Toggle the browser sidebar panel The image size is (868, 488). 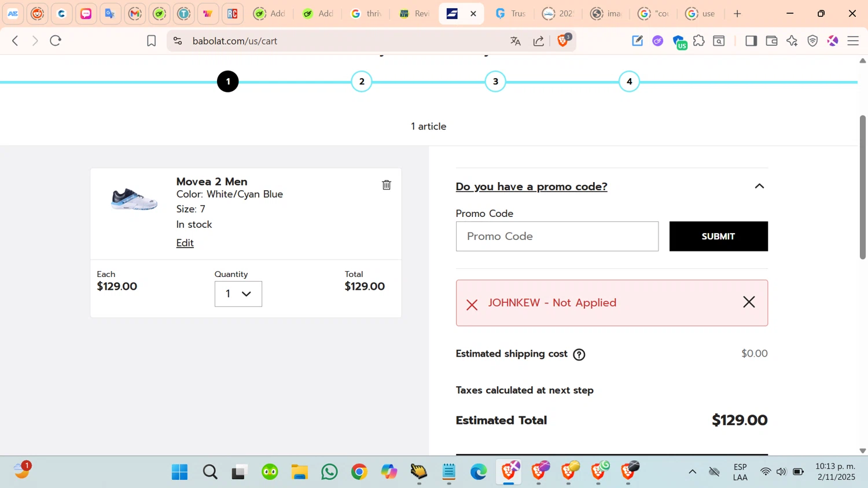click(x=751, y=40)
